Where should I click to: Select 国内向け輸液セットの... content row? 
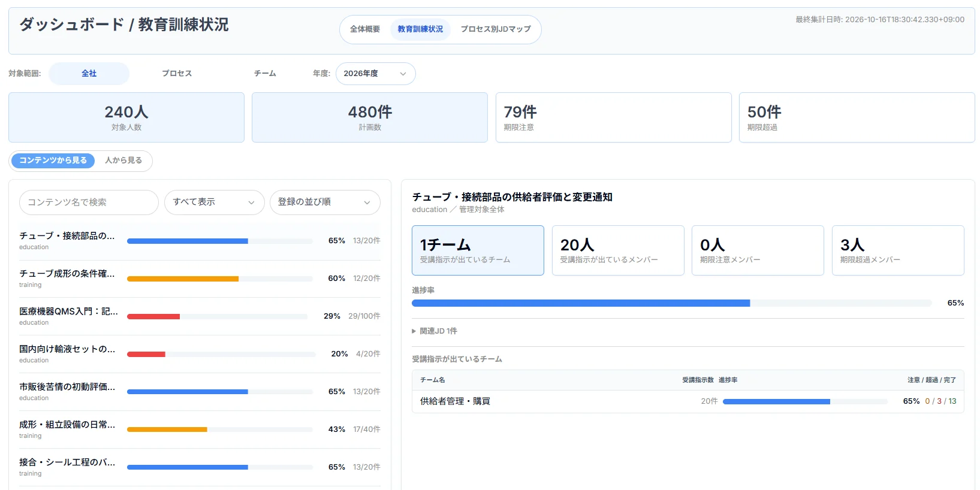[x=200, y=355]
